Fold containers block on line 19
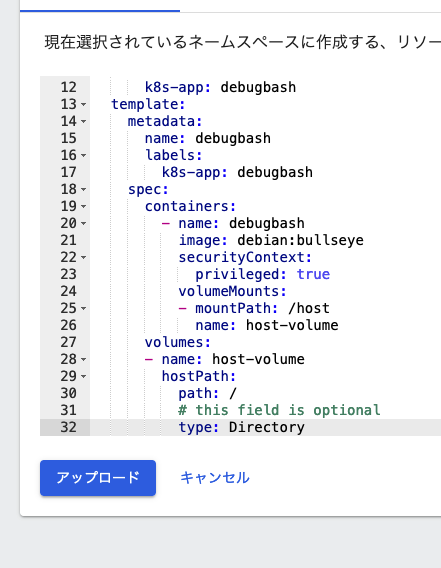The width and height of the screenshot is (441, 568). click(84, 206)
